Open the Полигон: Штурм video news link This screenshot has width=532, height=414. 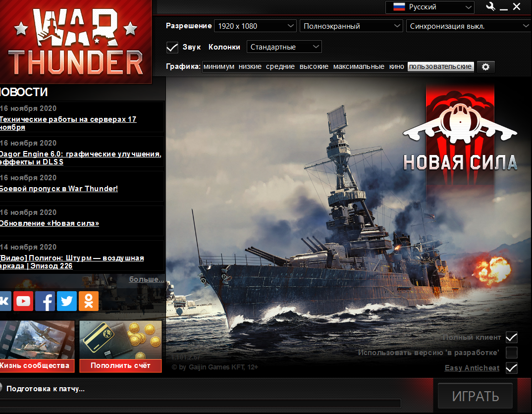(x=72, y=262)
